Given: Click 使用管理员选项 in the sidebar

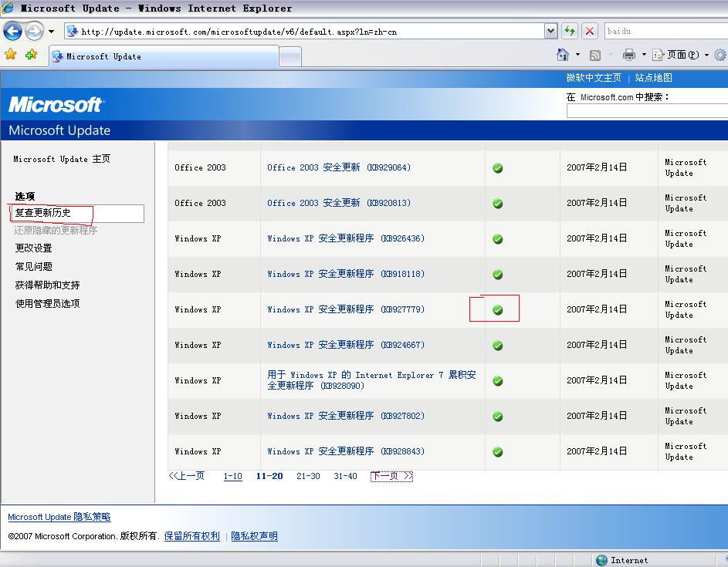Looking at the screenshot, I should (x=47, y=304).
